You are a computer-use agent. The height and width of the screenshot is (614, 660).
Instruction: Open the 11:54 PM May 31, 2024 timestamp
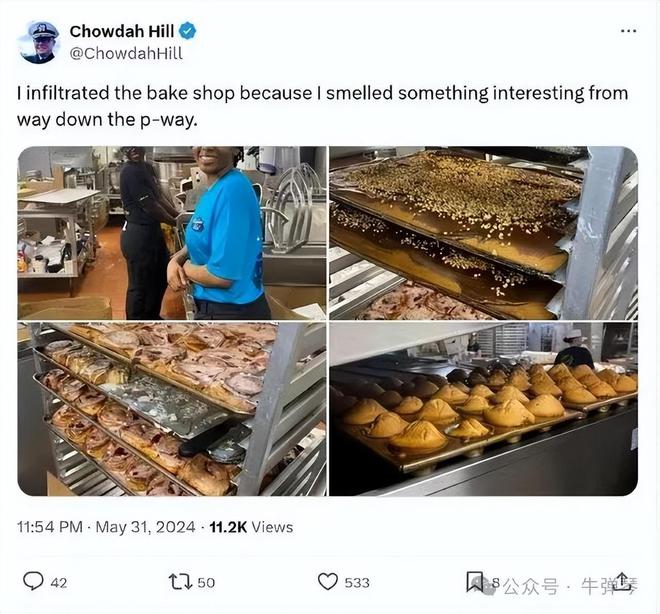[104, 526]
